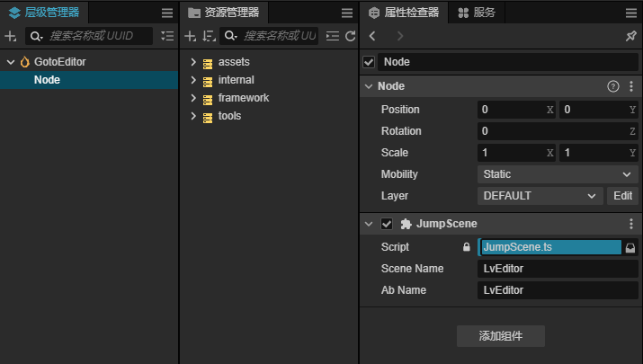Click the refresh icon in assets panel
The width and height of the screenshot is (643, 364).
350,36
